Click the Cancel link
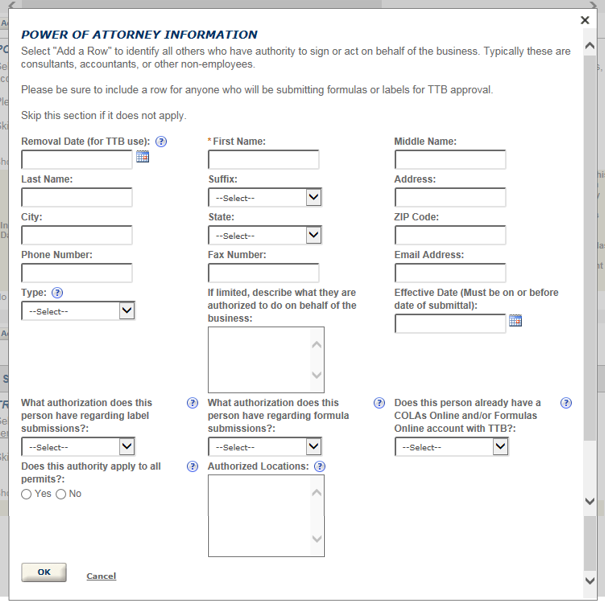605x607 pixels. click(x=101, y=576)
